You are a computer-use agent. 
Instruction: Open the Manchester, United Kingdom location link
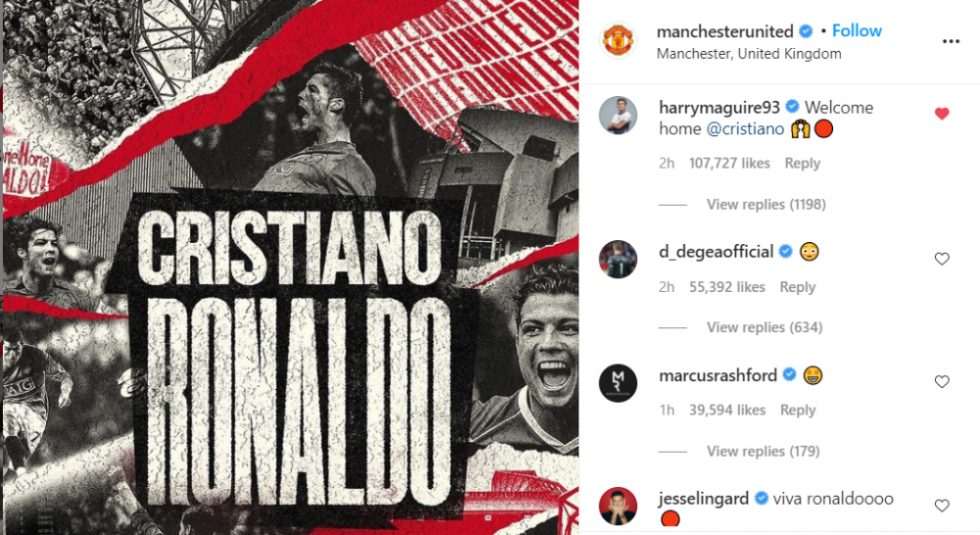coord(749,54)
